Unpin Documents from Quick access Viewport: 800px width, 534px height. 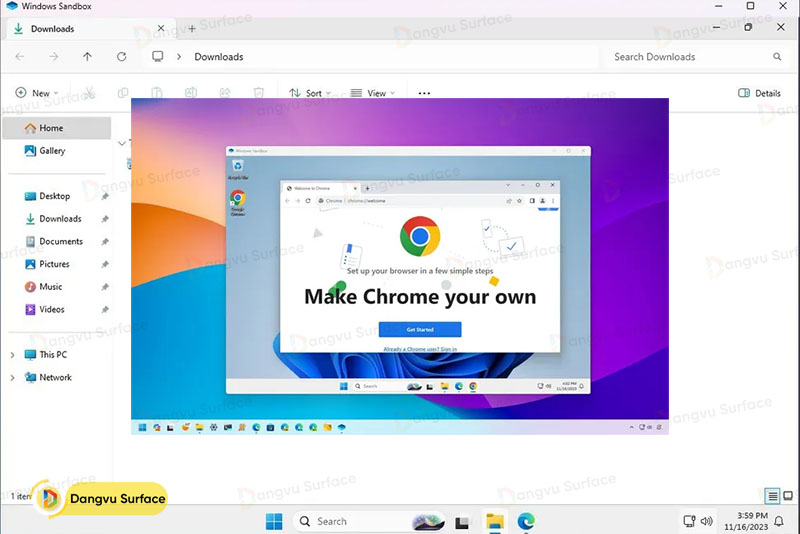pyautogui.click(x=105, y=242)
